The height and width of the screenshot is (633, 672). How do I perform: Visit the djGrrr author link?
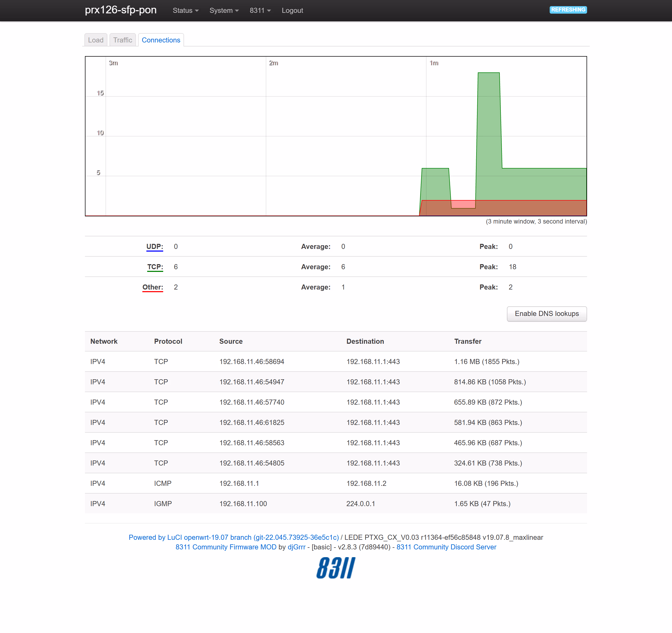click(x=296, y=547)
